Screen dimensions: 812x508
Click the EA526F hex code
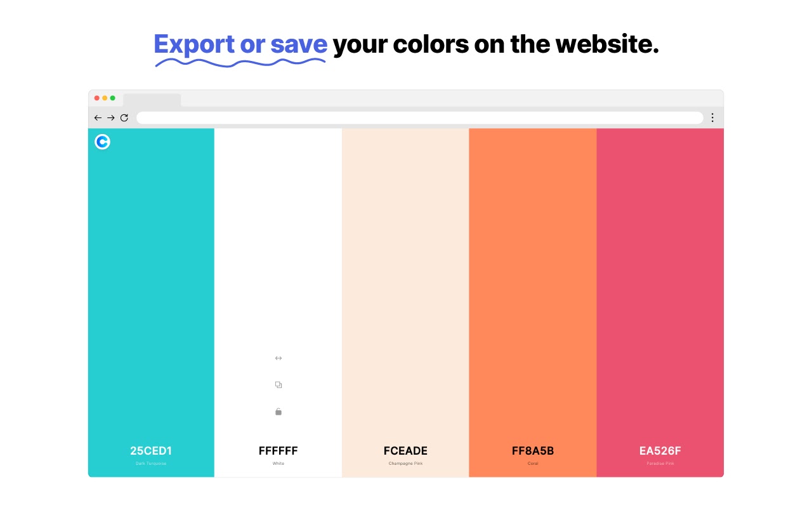click(x=660, y=451)
